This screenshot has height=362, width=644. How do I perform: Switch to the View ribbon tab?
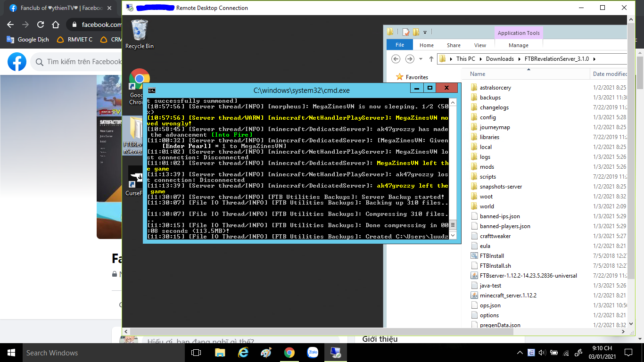480,45
